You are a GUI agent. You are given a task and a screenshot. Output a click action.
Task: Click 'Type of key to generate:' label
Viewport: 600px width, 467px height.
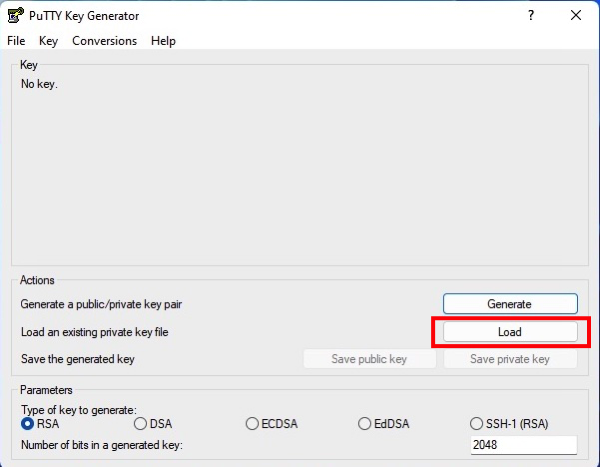pyautogui.click(x=79, y=410)
